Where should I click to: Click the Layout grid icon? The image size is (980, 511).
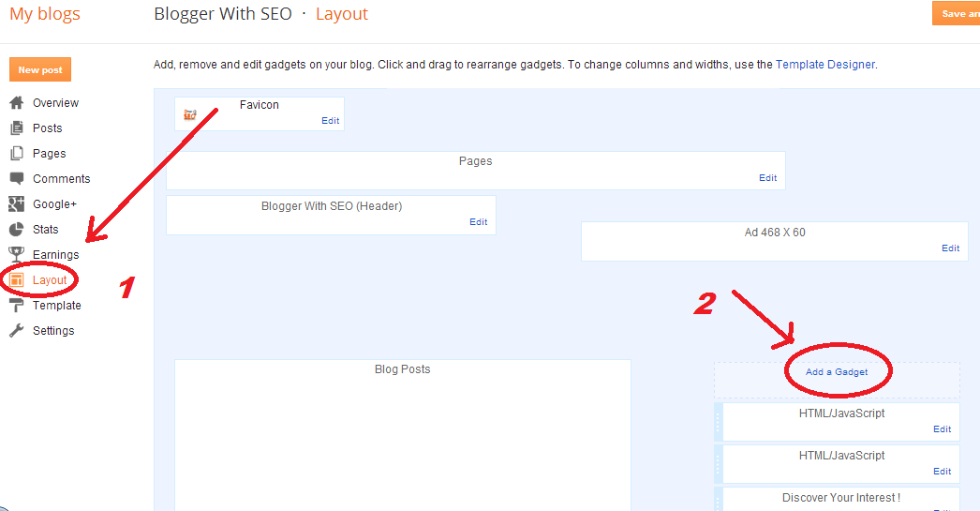[17, 280]
